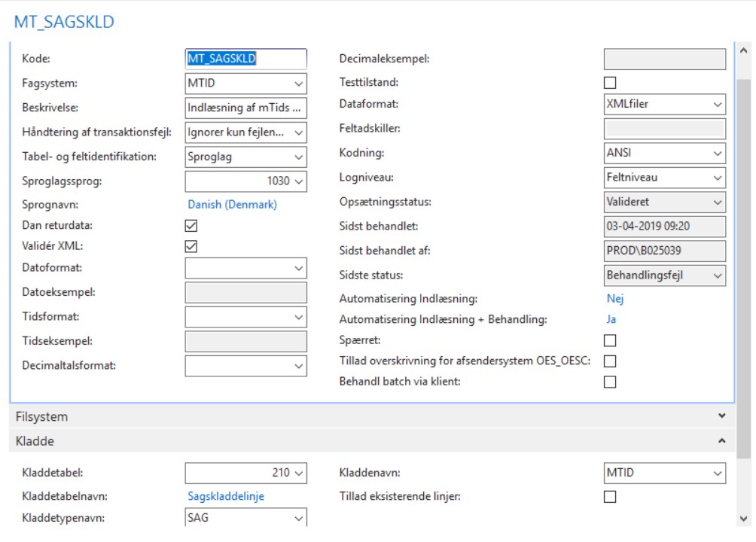Tick Tillad eksisterende linjer checkbox
Image resolution: width=756 pixels, height=542 pixels.
[610, 496]
